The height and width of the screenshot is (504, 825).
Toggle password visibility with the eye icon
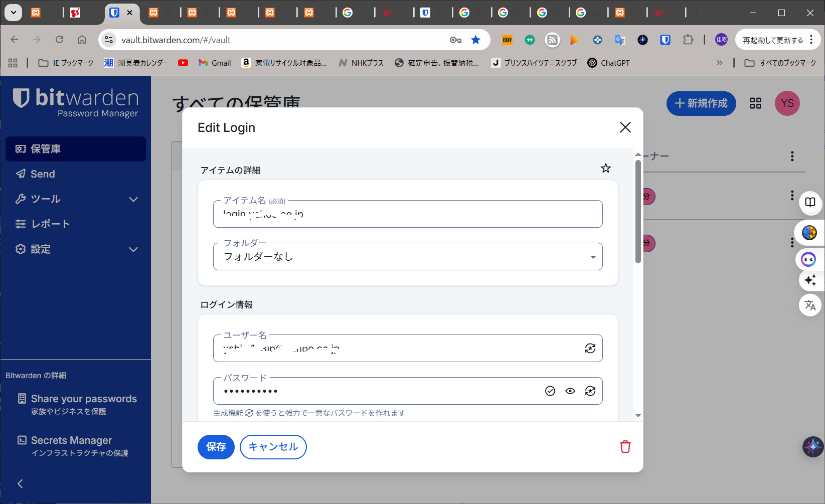click(x=570, y=391)
